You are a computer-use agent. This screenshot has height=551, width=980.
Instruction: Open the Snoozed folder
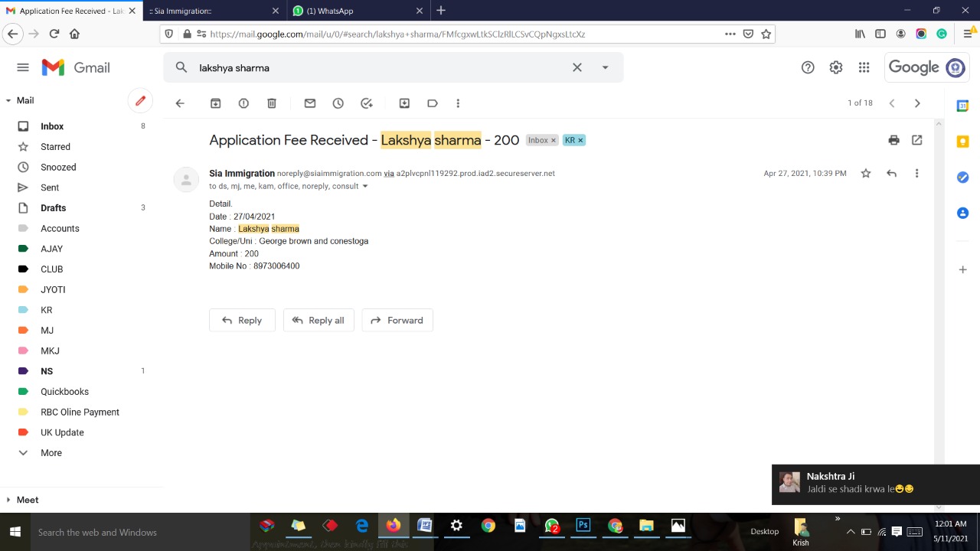pos(58,167)
